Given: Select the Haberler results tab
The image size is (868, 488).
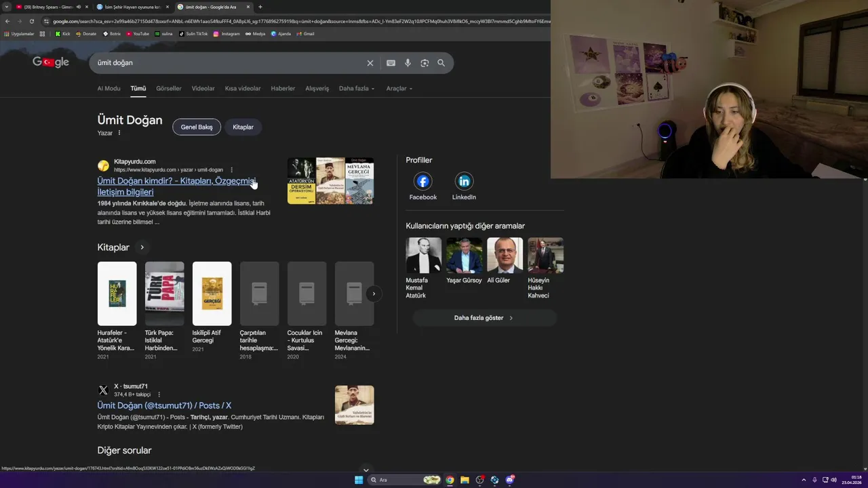Looking at the screenshot, I should [x=283, y=89].
